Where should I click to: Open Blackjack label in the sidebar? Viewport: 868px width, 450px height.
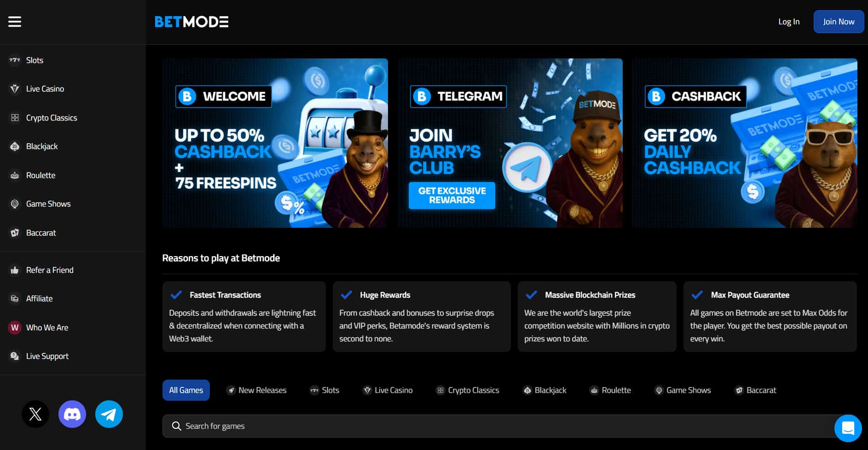(x=42, y=146)
